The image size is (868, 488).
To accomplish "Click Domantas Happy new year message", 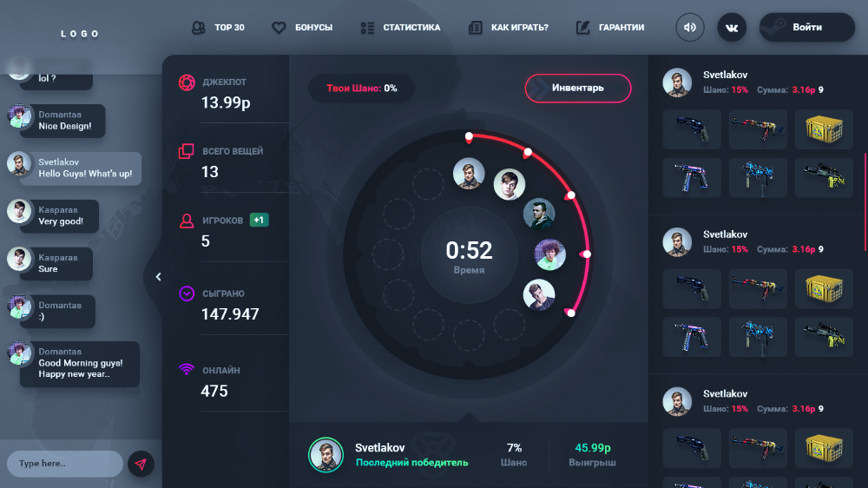I will (x=80, y=364).
